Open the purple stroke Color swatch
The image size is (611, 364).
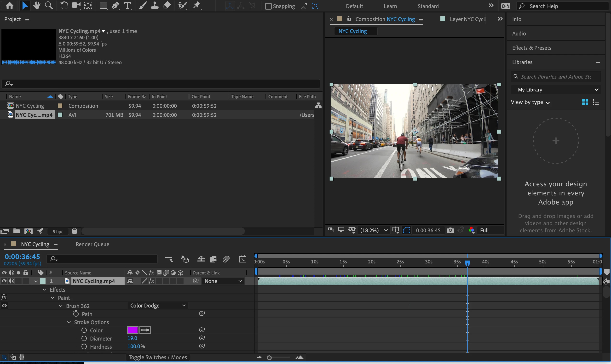click(x=133, y=330)
